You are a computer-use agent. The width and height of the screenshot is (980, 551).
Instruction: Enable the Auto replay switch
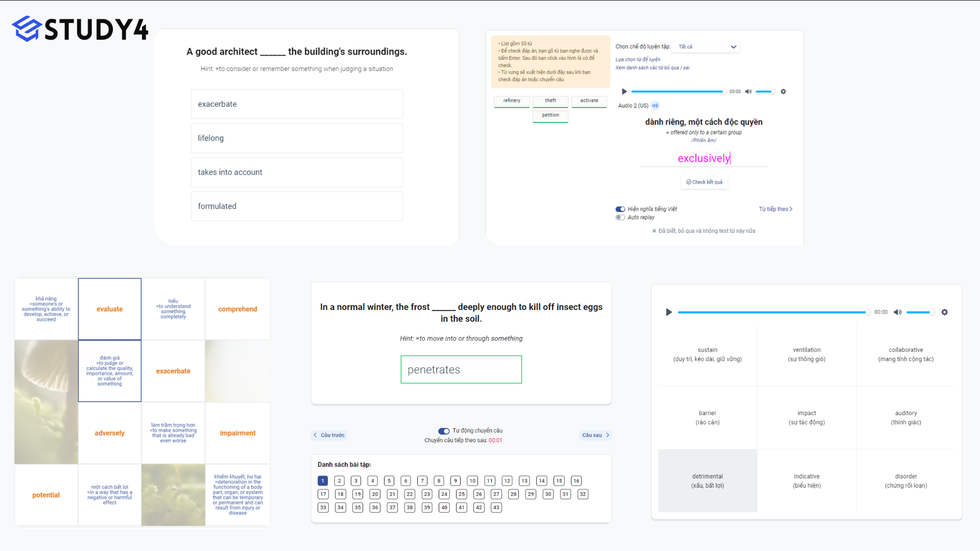coord(620,218)
